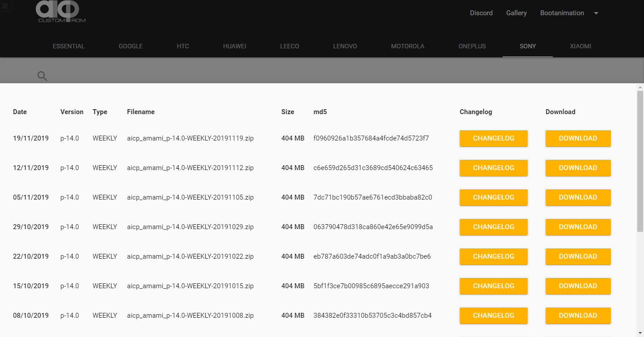
Task: Open changelog for 19/11/2019 build
Action: coord(494,138)
